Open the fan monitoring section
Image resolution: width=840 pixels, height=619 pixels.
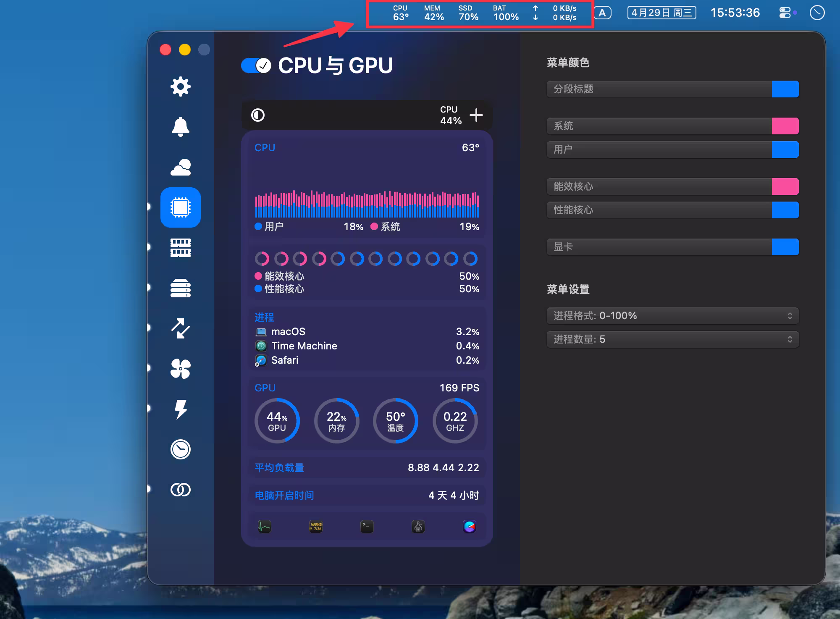point(180,369)
